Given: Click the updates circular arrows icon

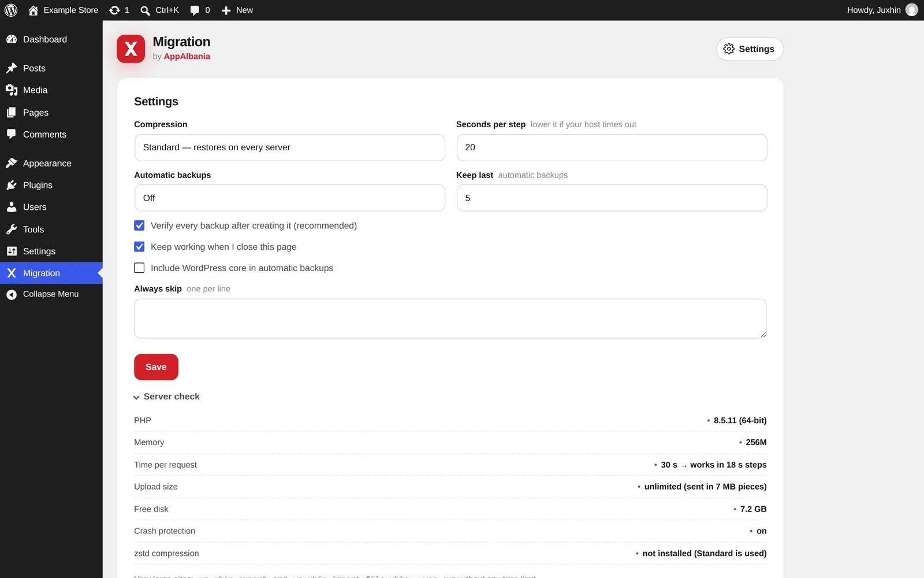Looking at the screenshot, I should coord(114,10).
